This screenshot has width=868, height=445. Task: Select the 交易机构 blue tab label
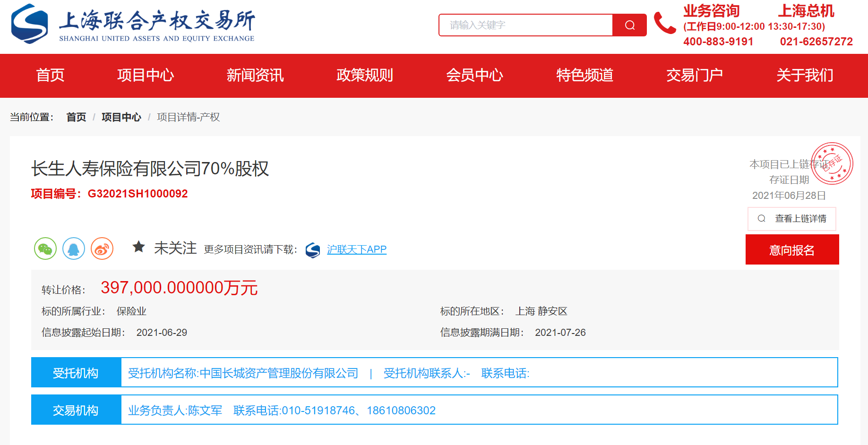pyautogui.click(x=76, y=410)
